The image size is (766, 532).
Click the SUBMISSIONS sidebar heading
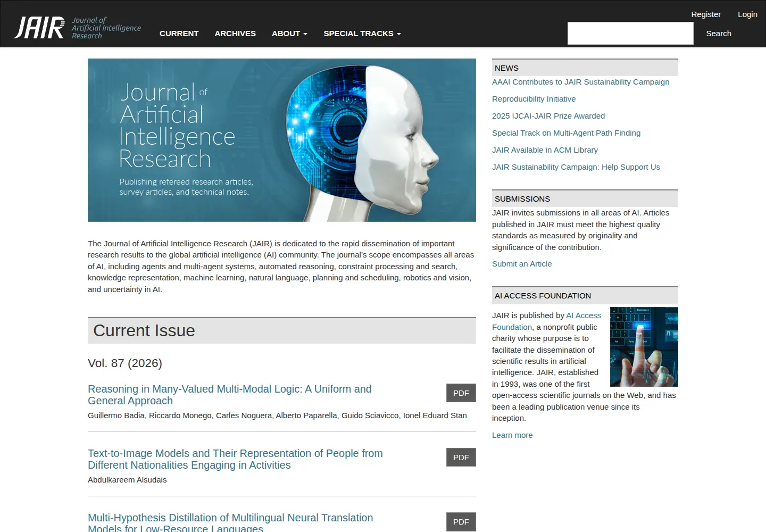[x=585, y=199]
